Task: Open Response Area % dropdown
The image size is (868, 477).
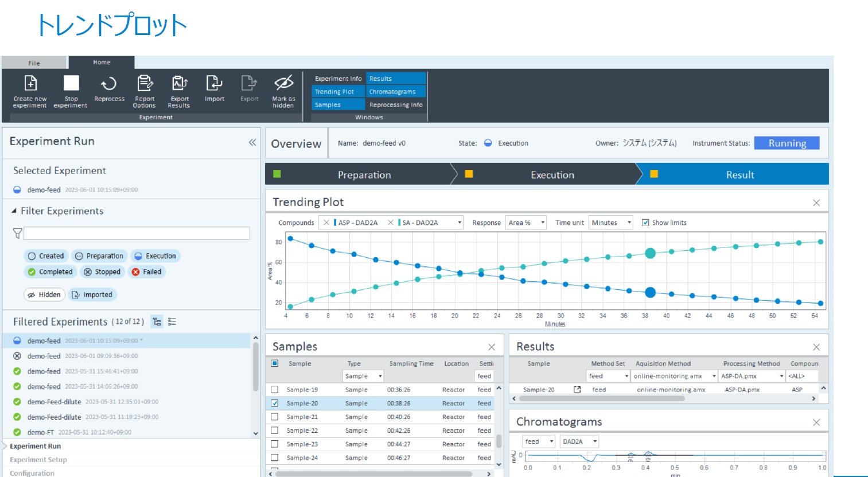Action: (542, 223)
